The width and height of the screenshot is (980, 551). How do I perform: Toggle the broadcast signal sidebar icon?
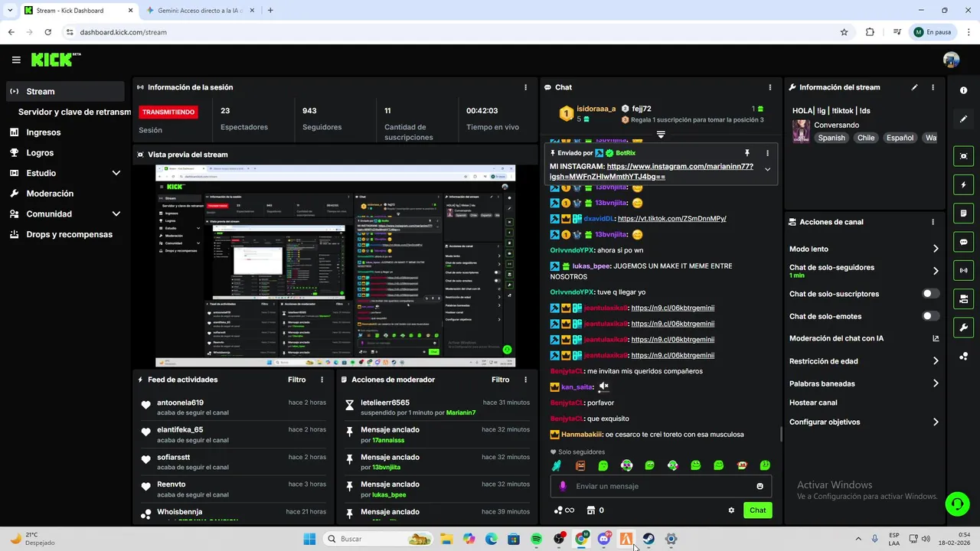pos(963,270)
